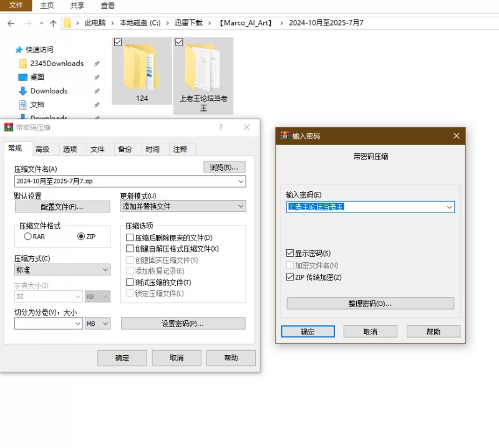This screenshot has height=448, width=499.
Task: Expand the password history dropdown arrow
Action: click(448, 207)
